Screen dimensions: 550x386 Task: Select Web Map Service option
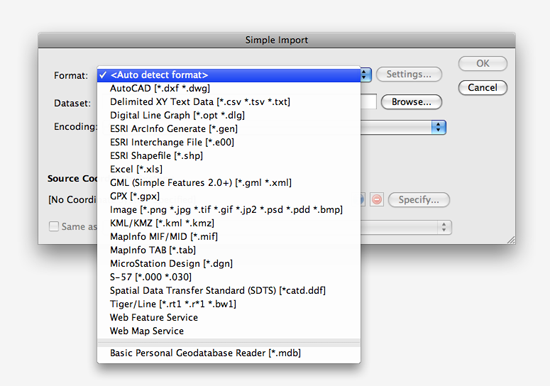point(229,331)
